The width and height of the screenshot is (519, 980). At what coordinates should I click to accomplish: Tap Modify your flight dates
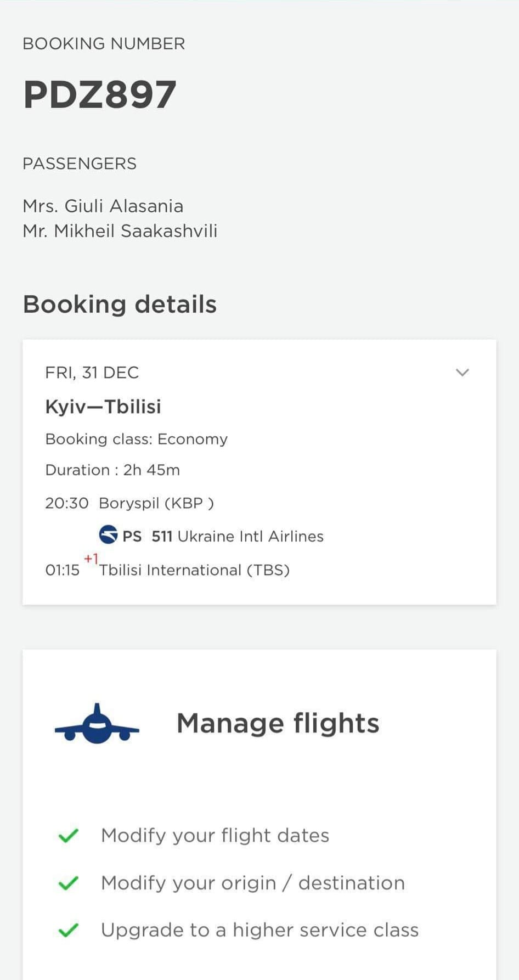[x=215, y=836]
